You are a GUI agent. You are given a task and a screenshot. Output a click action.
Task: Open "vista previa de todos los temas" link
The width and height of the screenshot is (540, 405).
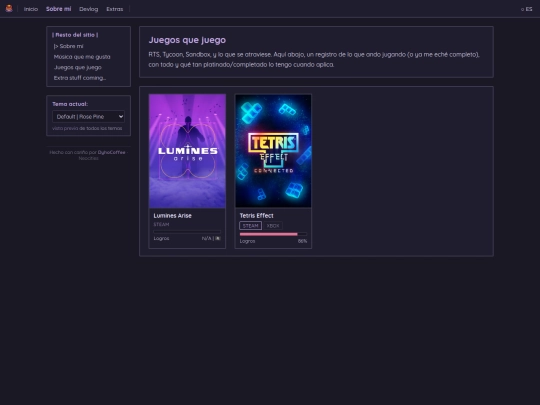[x=87, y=128]
